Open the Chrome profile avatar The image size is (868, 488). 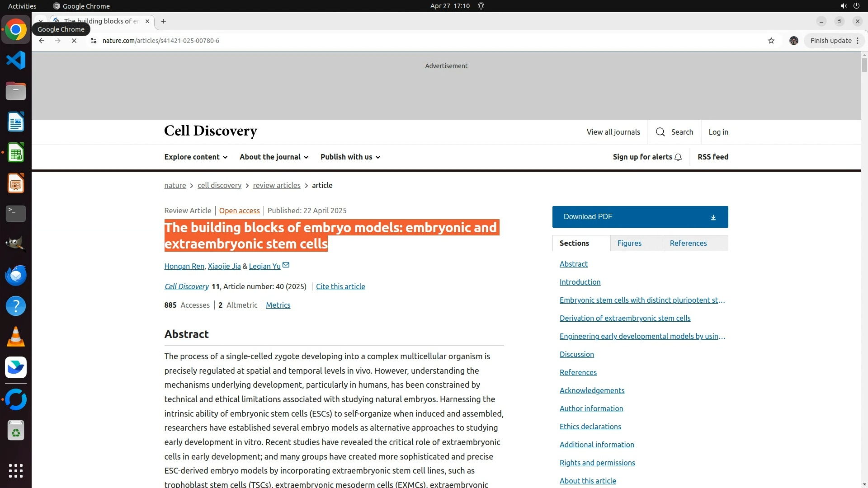[793, 41]
